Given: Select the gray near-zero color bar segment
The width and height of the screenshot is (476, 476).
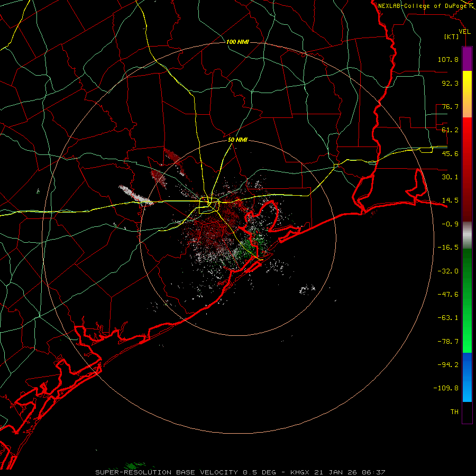Looking at the screenshot, I should 467,235.
